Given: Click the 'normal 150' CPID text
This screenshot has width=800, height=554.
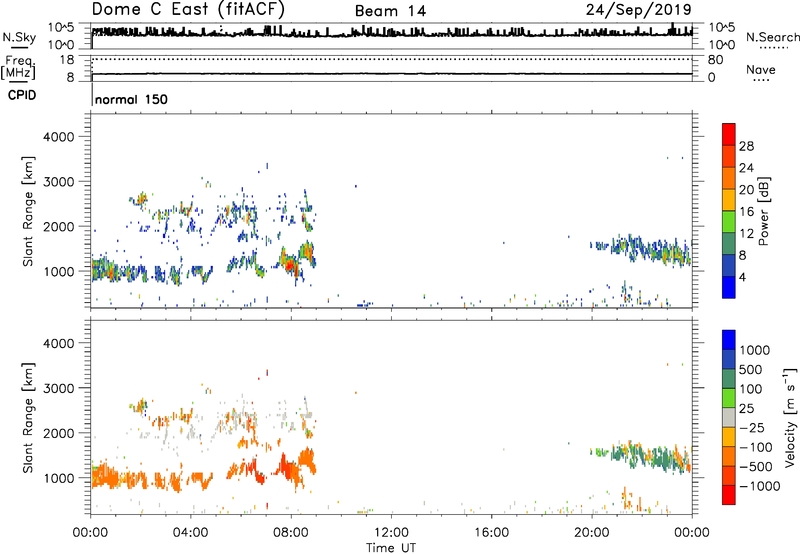Looking at the screenshot, I should 131,99.
